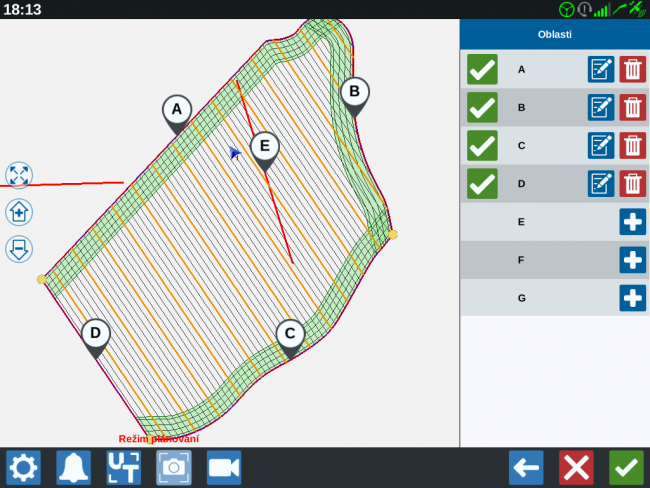Select the row label F
650x488 pixels.
pyautogui.click(x=521, y=260)
